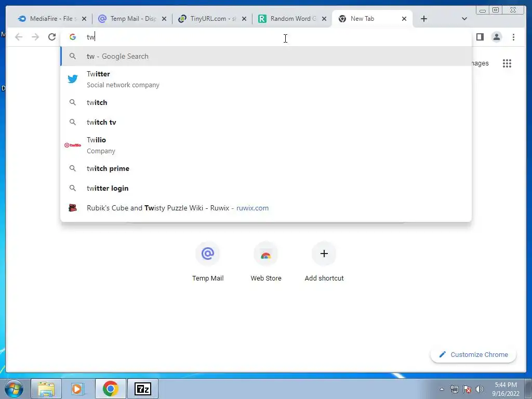Image resolution: width=532 pixels, height=399 pixels.
Task: Click the Google icon in the address bar
Action: coord(73,37)
